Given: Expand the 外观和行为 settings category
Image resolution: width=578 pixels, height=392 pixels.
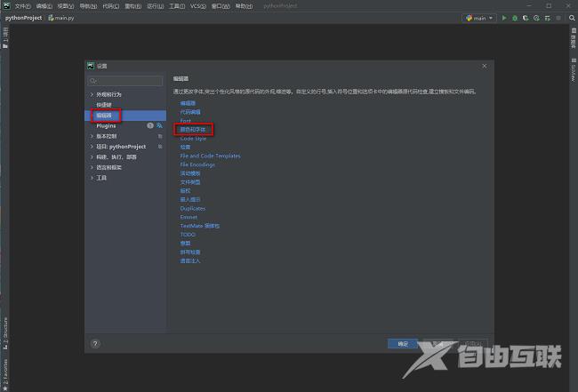Looking at the screenshot, I should [92, 94].
